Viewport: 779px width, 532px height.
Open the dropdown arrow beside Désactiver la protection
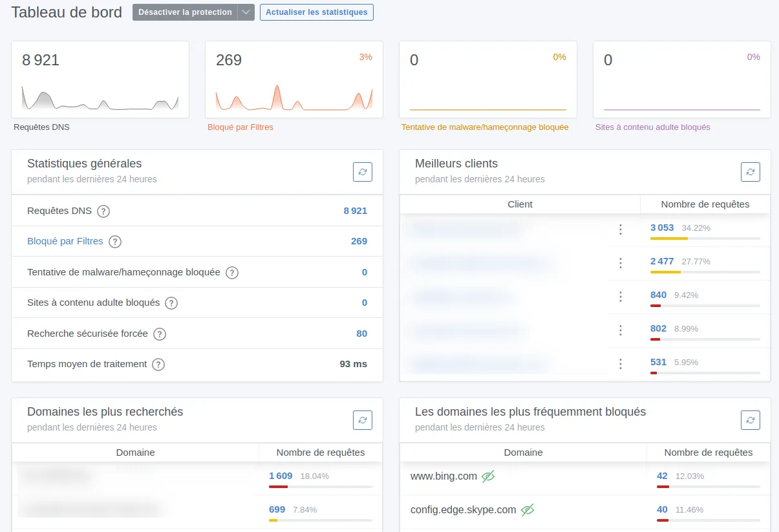pyautogui.click(x=246, y=12)
